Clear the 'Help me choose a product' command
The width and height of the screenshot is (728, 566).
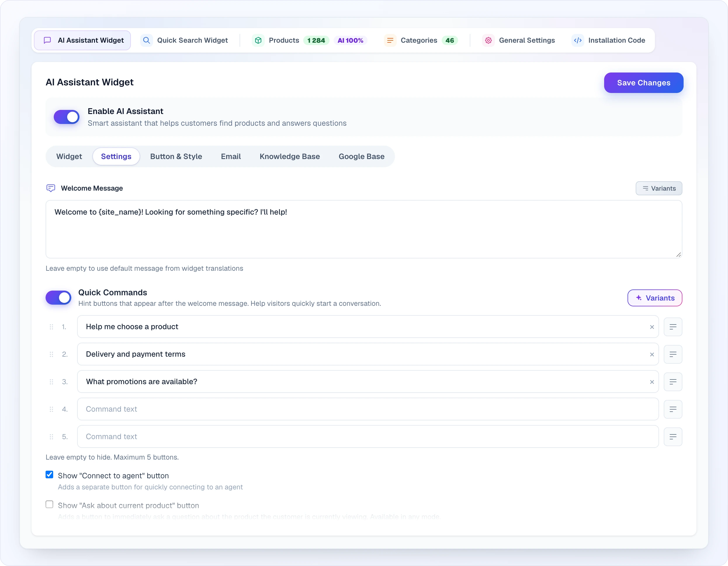[652, 327]
